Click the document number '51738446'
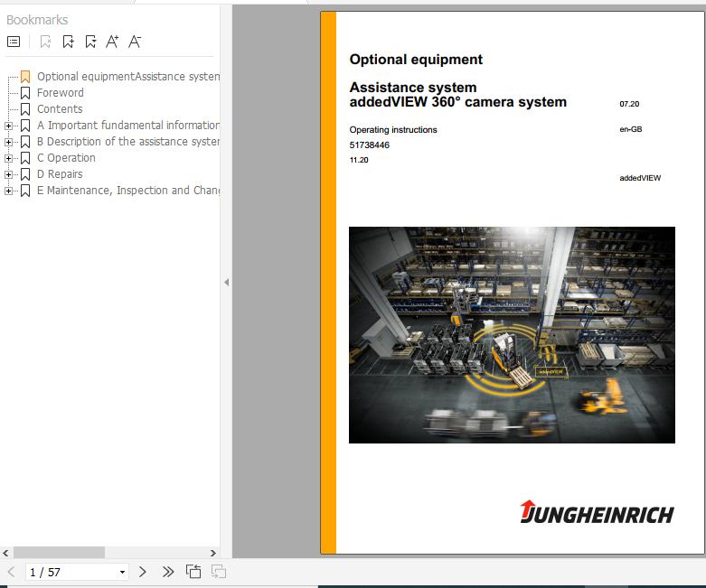Screen dimensions: 706x588 [x=369, y=145]
